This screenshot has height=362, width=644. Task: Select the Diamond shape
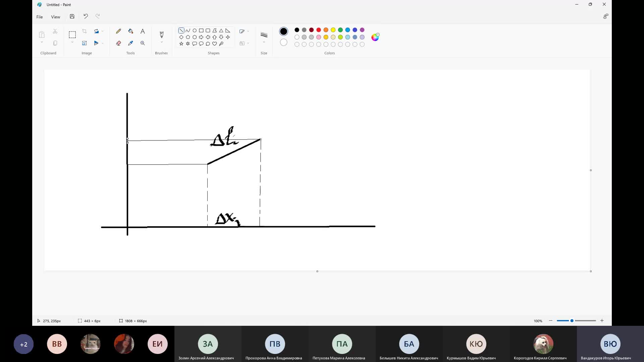(181, 37)
